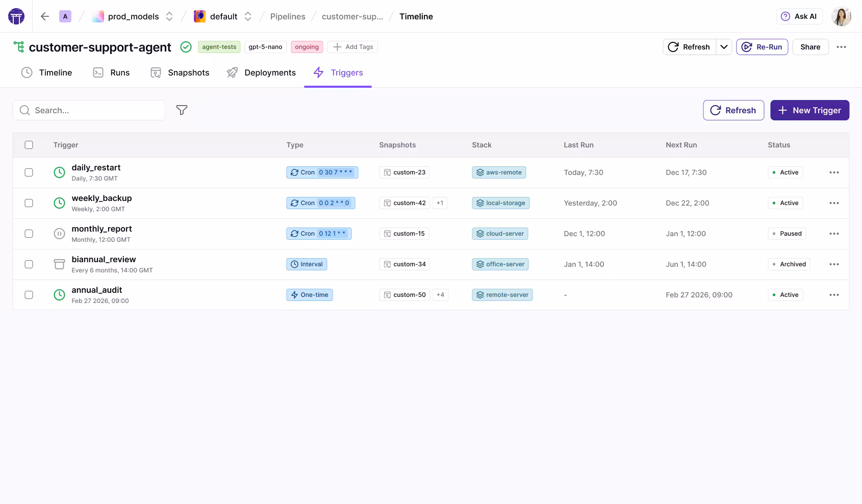This screenshot has width=862, height=504.
Task: Open more options for monthly_report row
Action: [834, 234]
